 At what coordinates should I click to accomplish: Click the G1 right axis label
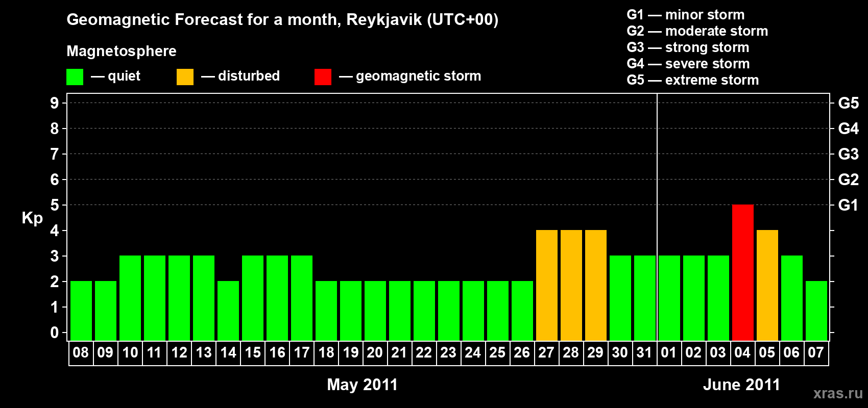tap(849, 205)
